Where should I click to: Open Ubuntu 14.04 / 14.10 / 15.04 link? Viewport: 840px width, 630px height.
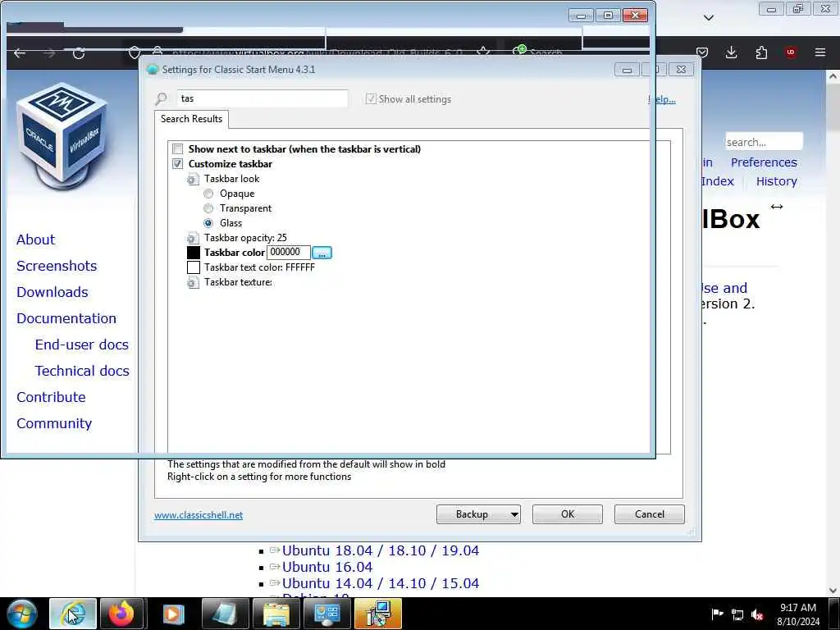tap(381, 583)
